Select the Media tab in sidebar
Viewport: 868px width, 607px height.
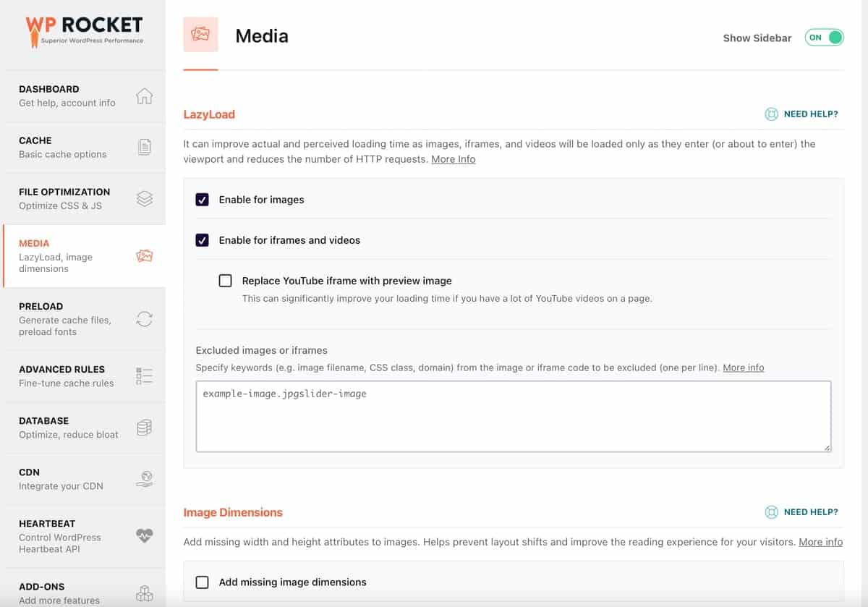84,255
